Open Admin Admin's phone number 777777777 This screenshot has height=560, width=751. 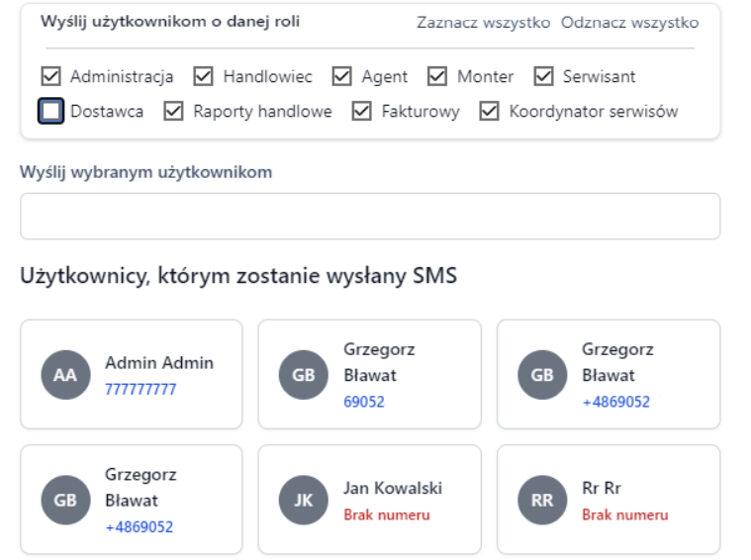pos(141,389)
